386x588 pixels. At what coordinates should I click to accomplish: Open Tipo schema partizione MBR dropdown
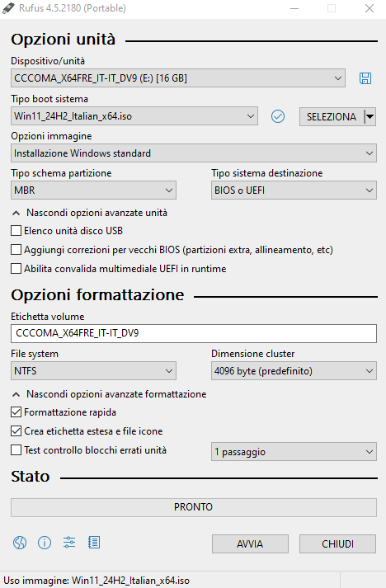click(x=93, y=191)
